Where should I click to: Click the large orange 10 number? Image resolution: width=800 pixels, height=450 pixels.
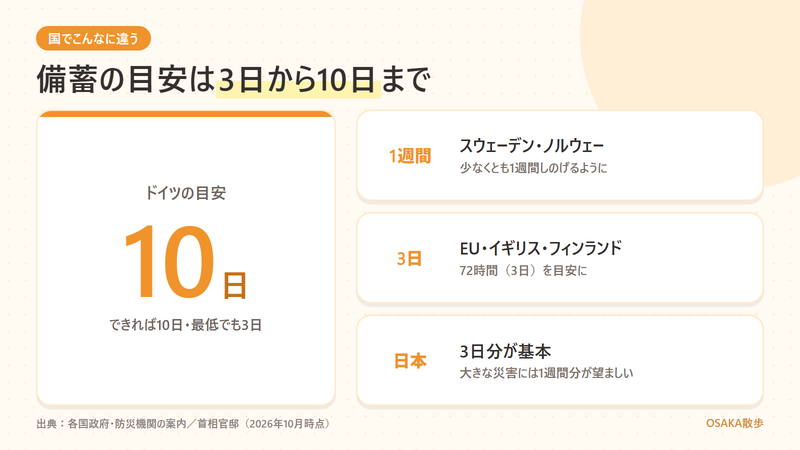point(169,261)
